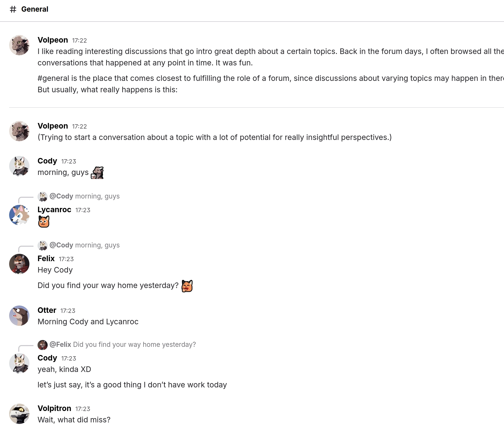Click the Otter username
The height and width of the screenshot is (429, 504).
click(x=47, y=310)
